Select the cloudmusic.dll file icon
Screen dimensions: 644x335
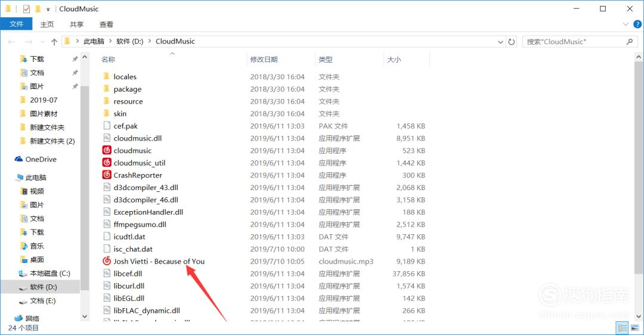click(107, 138)
